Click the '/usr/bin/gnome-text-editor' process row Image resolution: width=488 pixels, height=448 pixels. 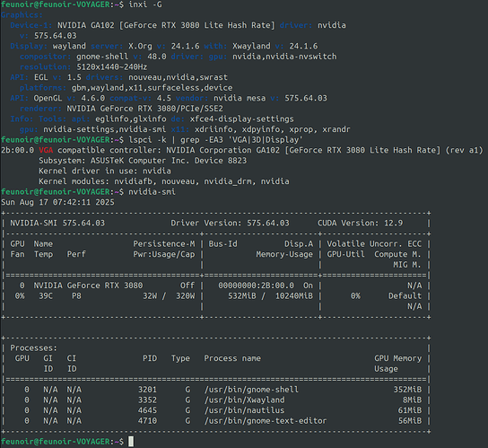pyautogui.click(x=215, y=421)
